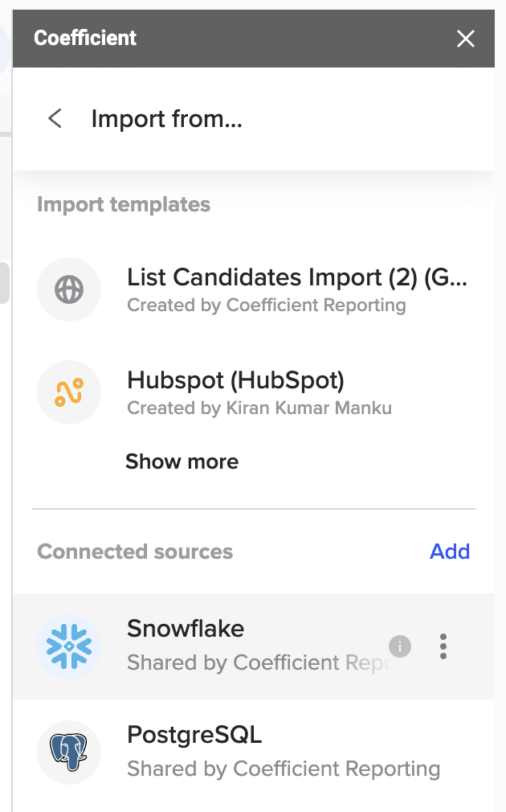Screen dimensions: 506x812
Task: Open the Snowflake three-dot options menu
Action: pos(443,646)
